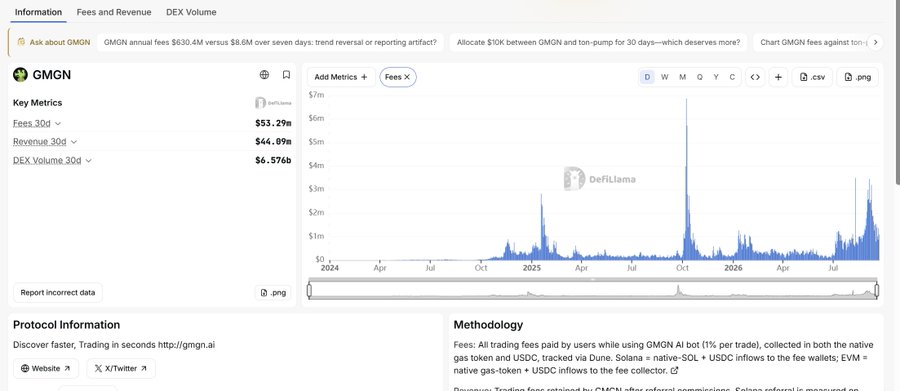The width and height of the screenshot is (900, 391).
Task: Click the page vertical scrollbar
Action: tap(897, 92)
